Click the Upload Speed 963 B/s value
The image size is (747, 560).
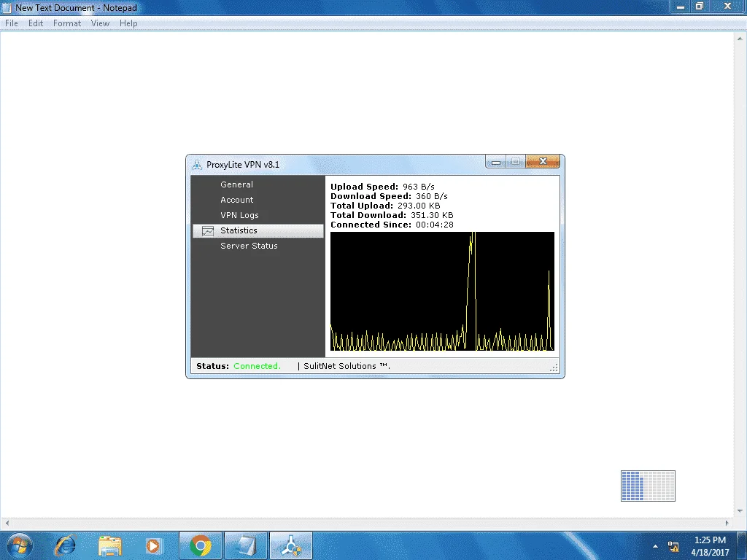point(418,187)
